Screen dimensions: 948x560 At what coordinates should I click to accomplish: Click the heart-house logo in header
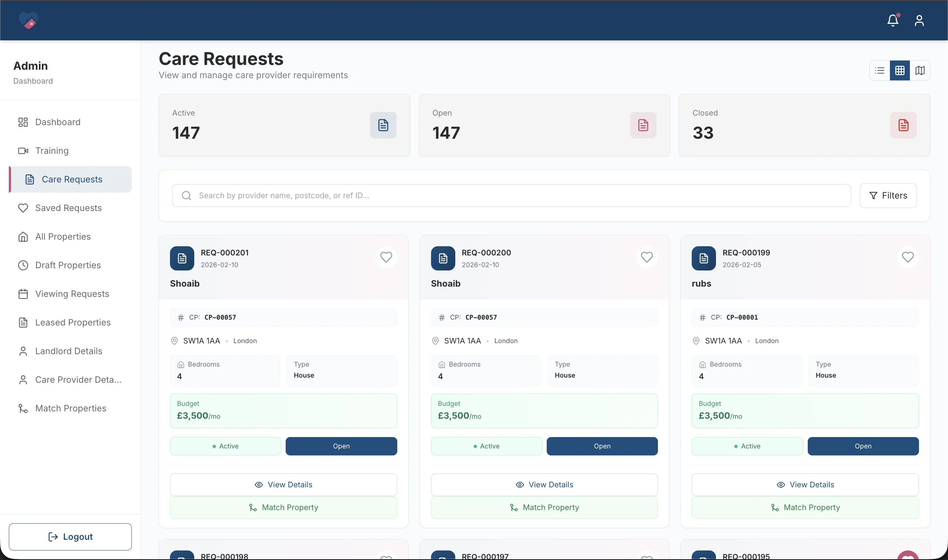click(x=29, y=21)
